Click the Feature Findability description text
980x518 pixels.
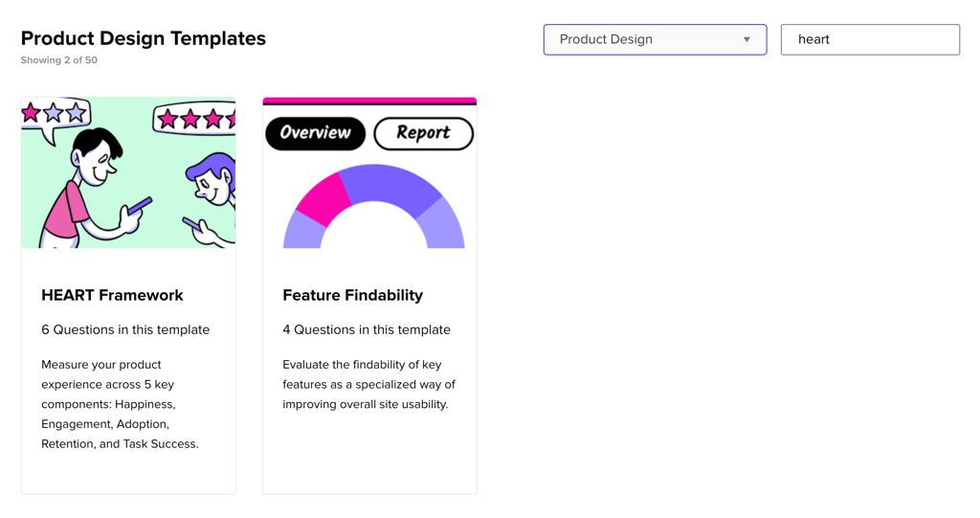pyautogui.click(x=368, y=384)
